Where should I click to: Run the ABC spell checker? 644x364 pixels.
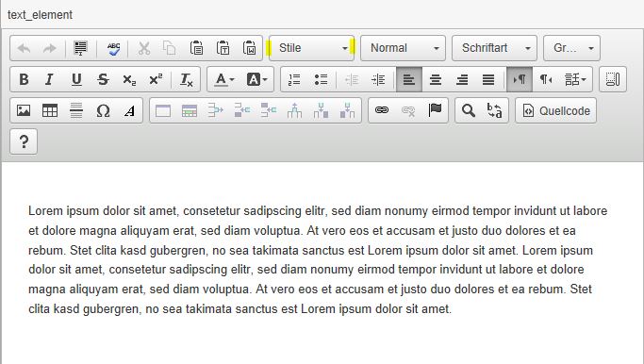point(113,48)
